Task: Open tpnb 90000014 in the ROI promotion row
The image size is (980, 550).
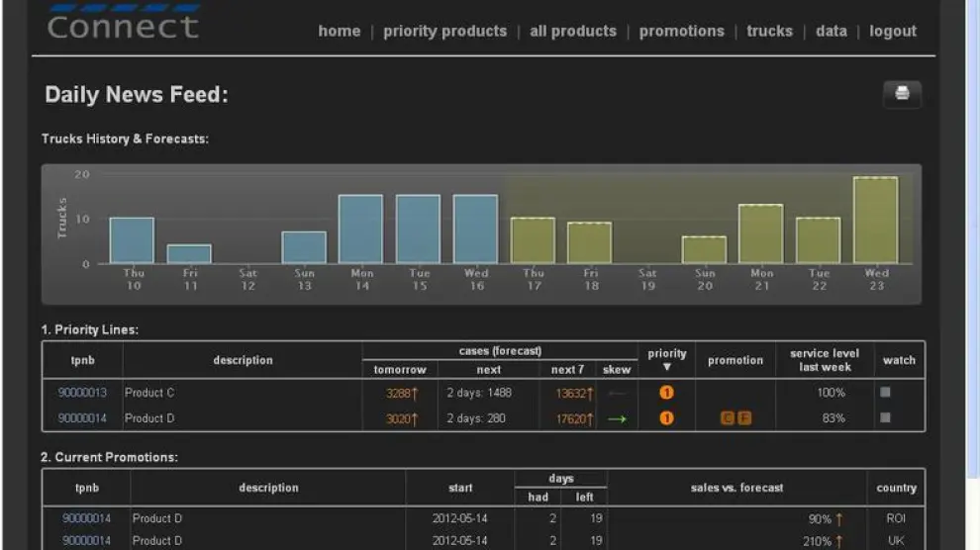Action: click(x=86, y=518)
